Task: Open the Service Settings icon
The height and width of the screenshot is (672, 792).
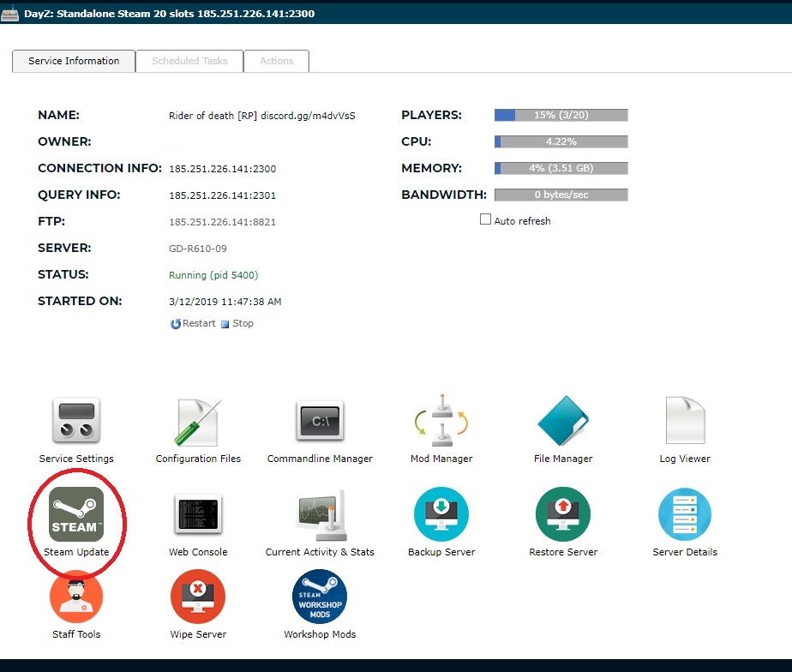Action: tap(76, 421)
